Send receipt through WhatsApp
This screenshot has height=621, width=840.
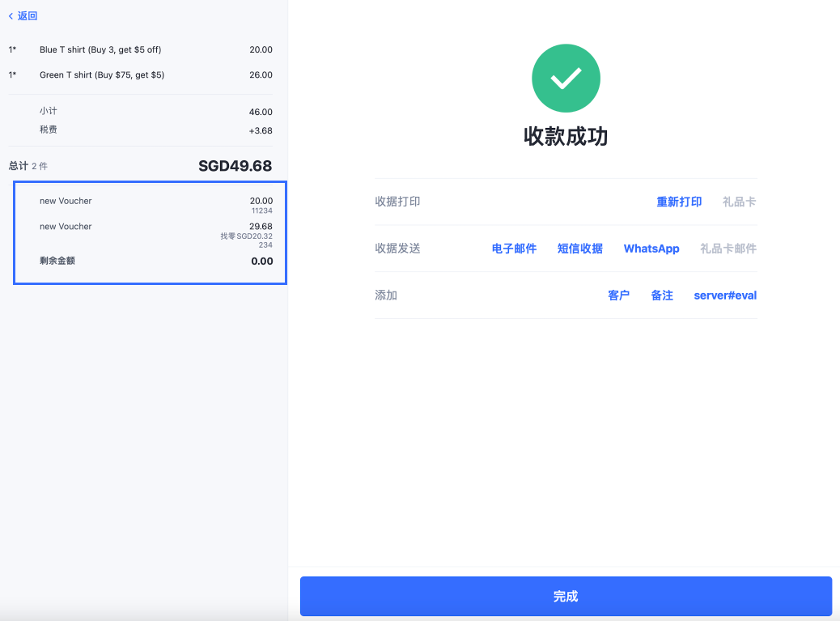point(651,248)
